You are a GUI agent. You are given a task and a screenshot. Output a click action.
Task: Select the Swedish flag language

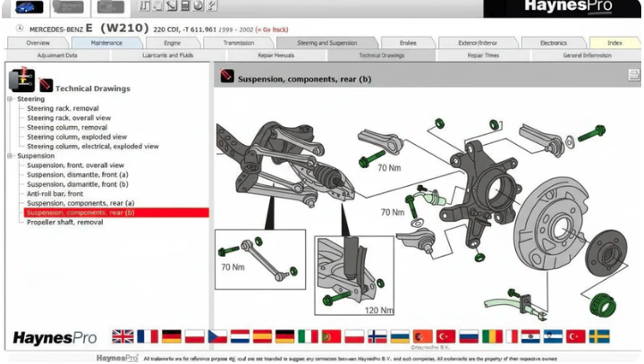[599, 336]
